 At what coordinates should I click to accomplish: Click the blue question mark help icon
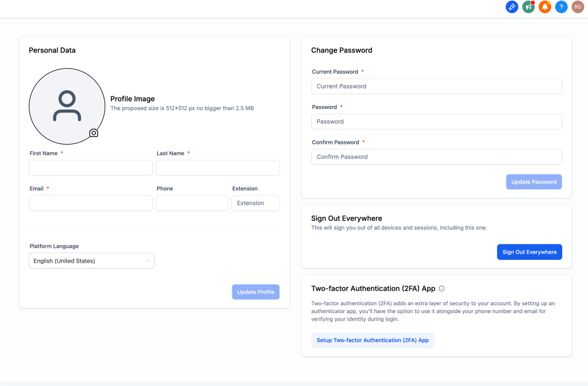(562, 7)
